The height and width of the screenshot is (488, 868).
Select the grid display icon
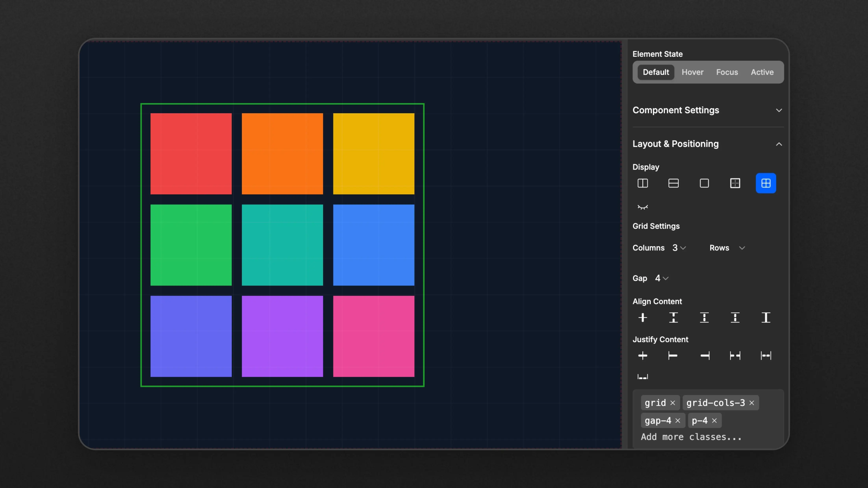pyautogui.click(x=765, y=183)
